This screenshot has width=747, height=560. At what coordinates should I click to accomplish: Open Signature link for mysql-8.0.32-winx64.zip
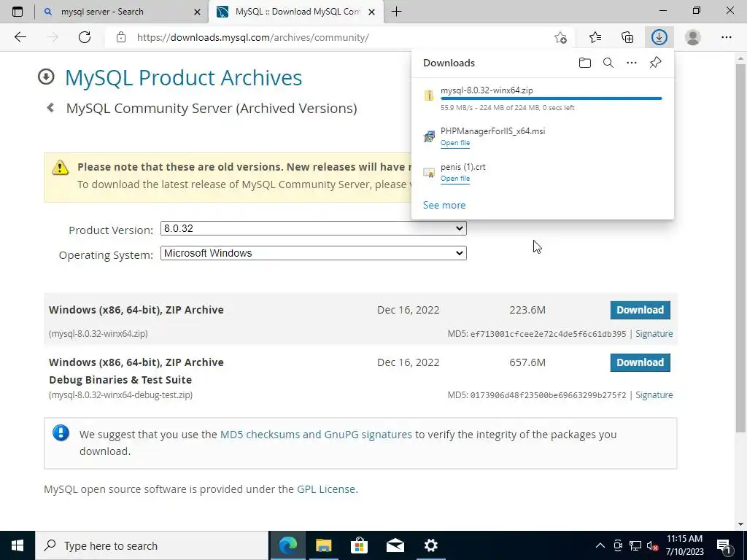point(654,334)
